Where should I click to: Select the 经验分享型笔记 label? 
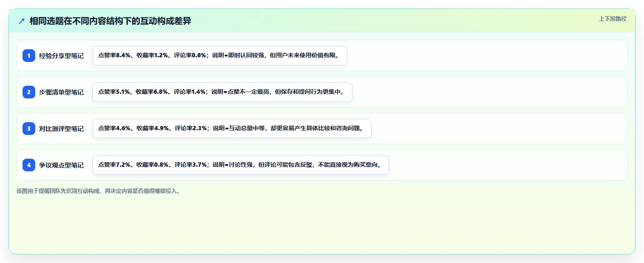click(61, 56)
